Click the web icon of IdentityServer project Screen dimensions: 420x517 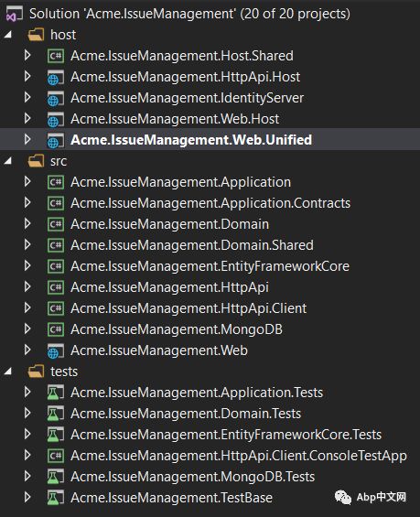coord(56,98)
